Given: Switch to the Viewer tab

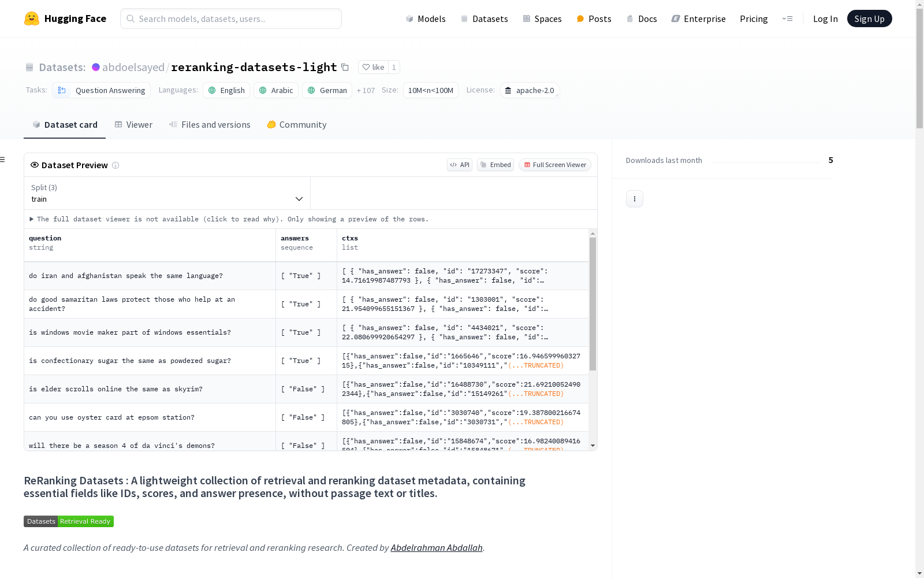Looking at the screenshot, I should click(133, 125).
